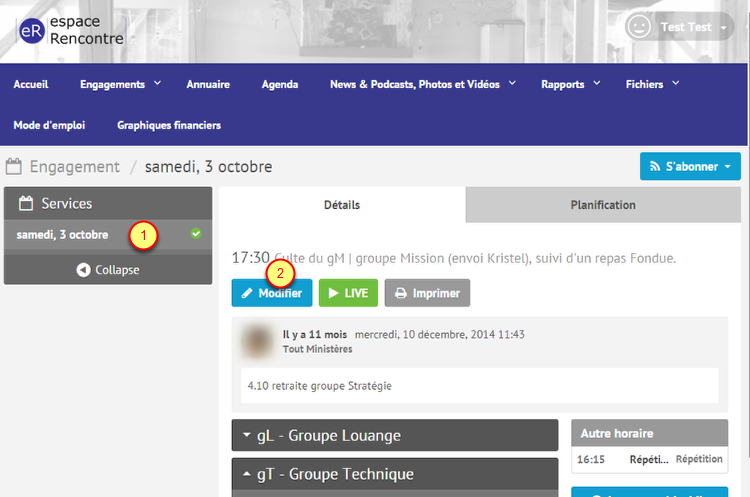The height and width of the screenshot is (497, 750).
Task: Click the LIVE button
Action: [348, 293]
